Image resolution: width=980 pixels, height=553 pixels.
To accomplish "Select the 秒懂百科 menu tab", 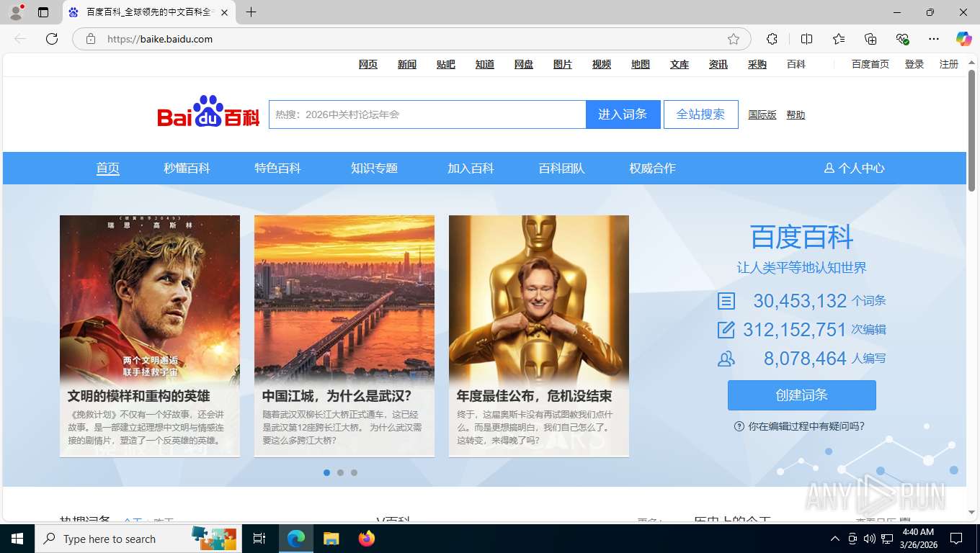I will (187, 168).
